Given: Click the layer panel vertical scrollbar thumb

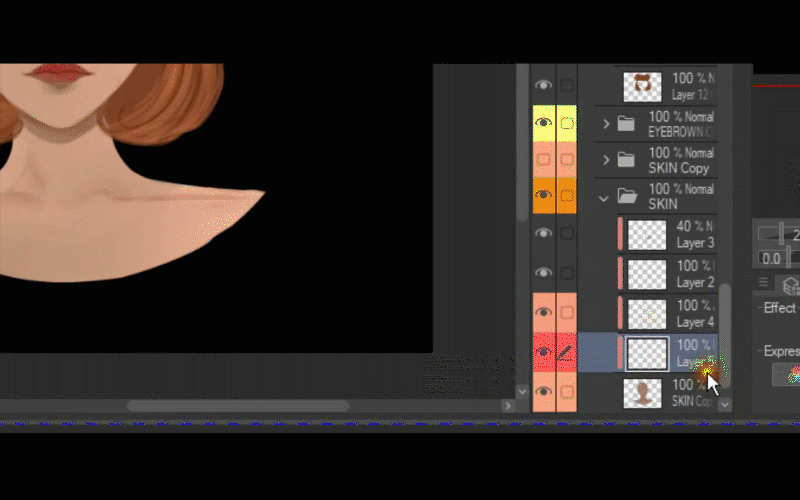Looking at the screenshot, I should 724,334.
